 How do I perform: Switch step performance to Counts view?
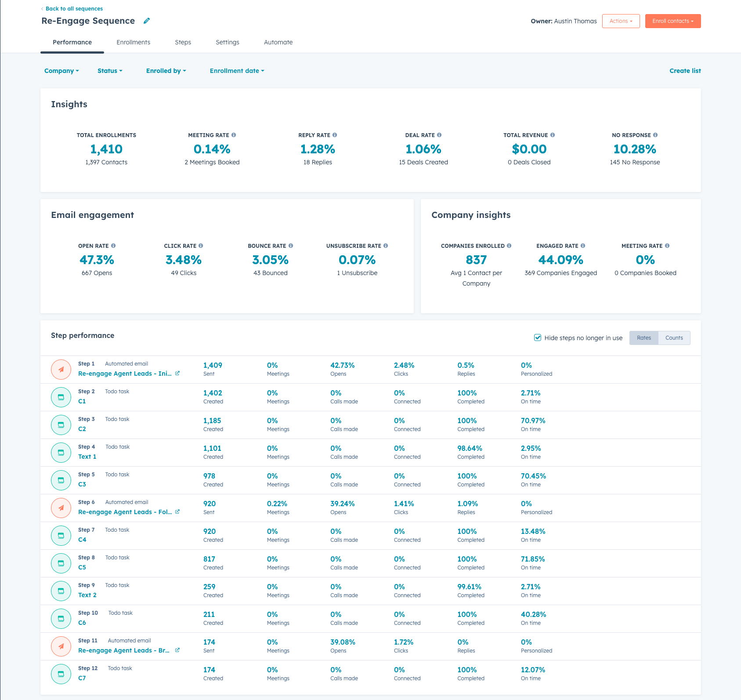pyautogui.click(x=674, y=338)
